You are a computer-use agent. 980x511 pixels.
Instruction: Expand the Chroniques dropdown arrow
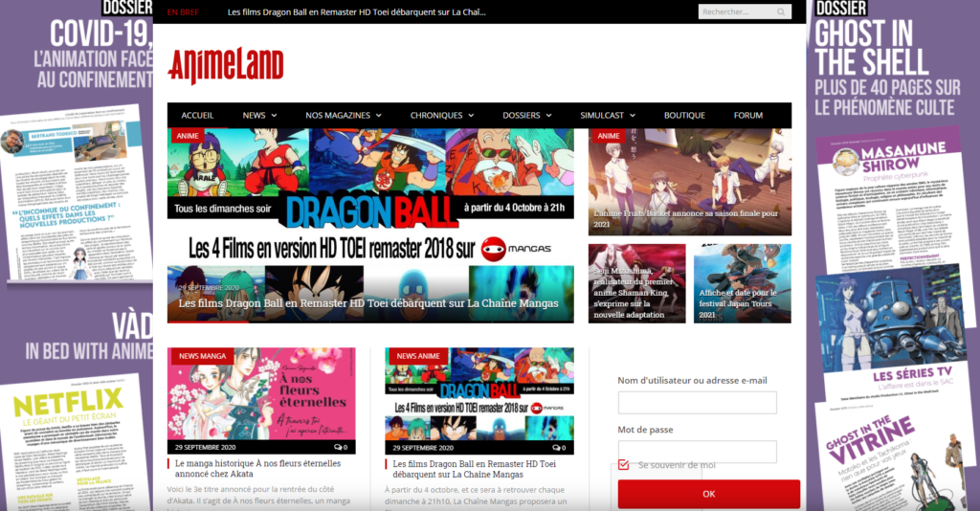click(x=471, y=116)
